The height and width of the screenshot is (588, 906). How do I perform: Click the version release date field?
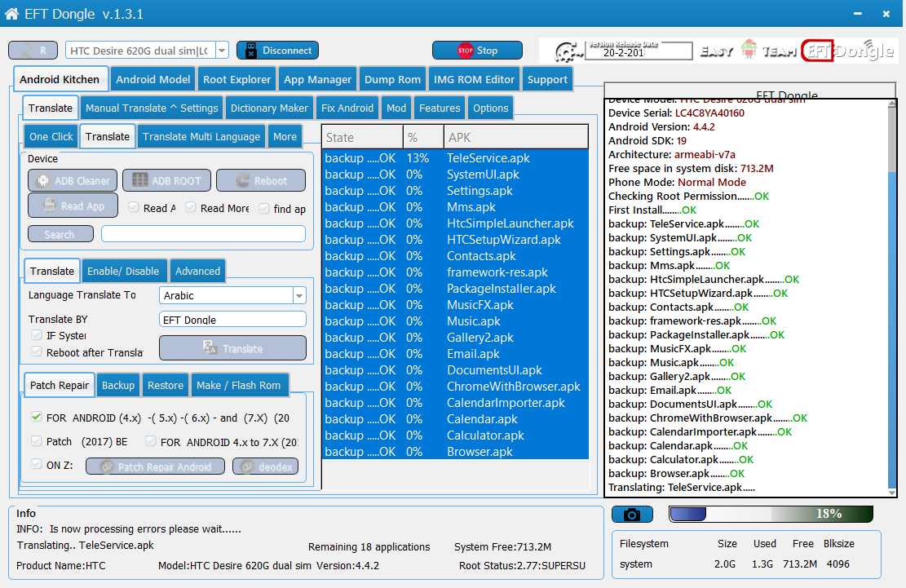click(639, 52)
